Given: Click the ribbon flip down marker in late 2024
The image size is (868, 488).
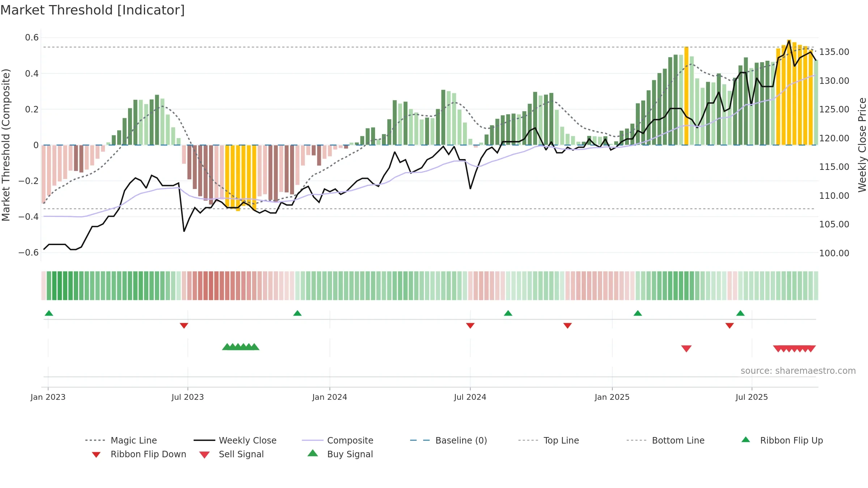Looking at the screenshot, I should point(567,326).
